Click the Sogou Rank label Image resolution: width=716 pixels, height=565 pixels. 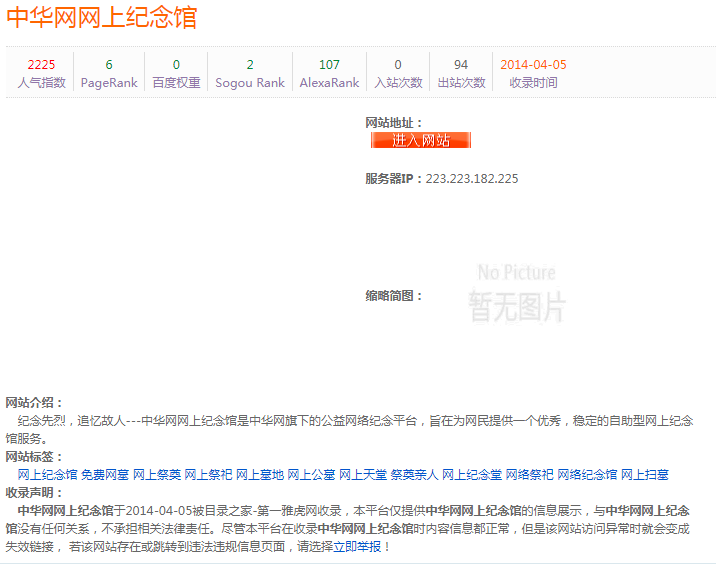pyautogui.click(x=250, y=83)
